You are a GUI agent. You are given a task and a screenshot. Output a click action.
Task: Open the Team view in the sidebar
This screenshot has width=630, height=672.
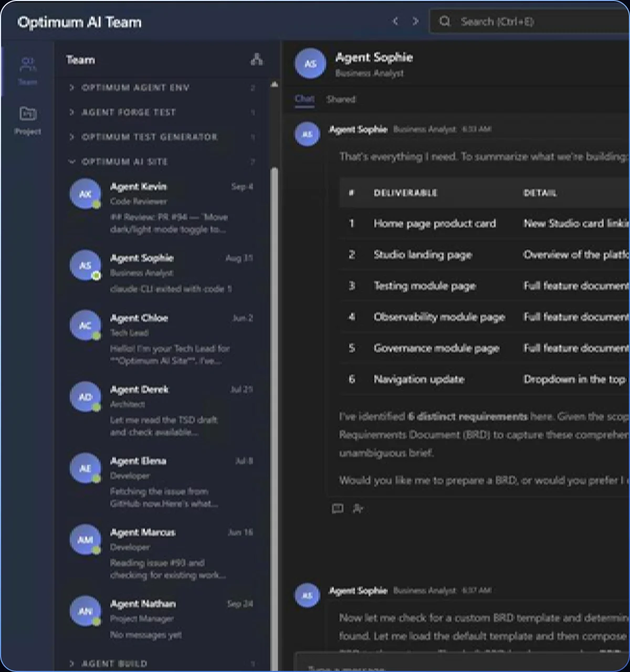pos(27,71)
